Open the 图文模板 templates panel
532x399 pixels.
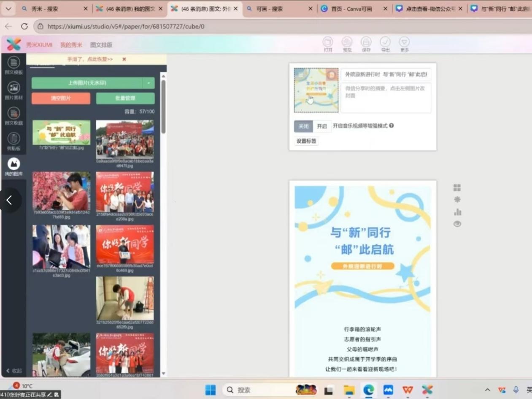click(x=14, y=65)
